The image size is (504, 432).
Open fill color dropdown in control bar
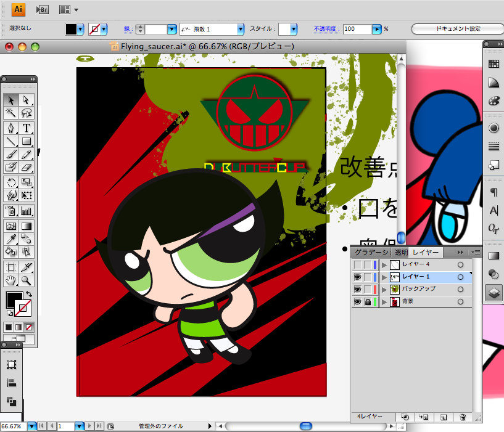click(x=80, y=29)
